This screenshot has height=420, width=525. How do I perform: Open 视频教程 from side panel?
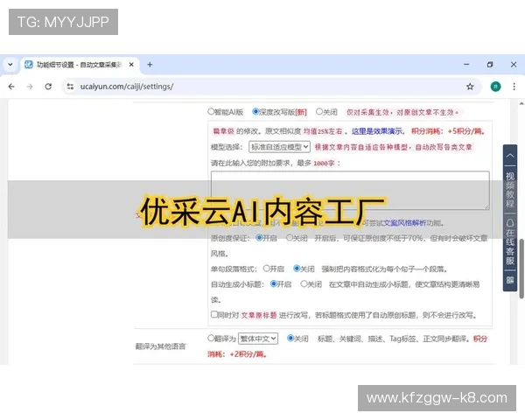[x=510, y=190]
